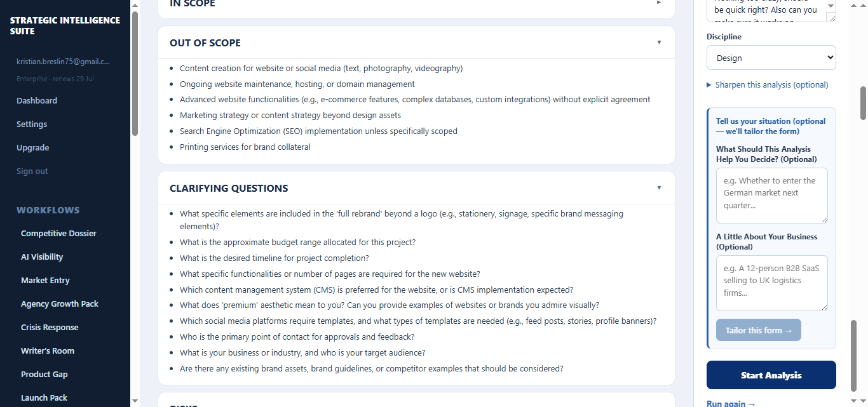The width and height of the screenshot is (868, 407).
Task: Click the Start Analysis button
Action: click(771, 375)
